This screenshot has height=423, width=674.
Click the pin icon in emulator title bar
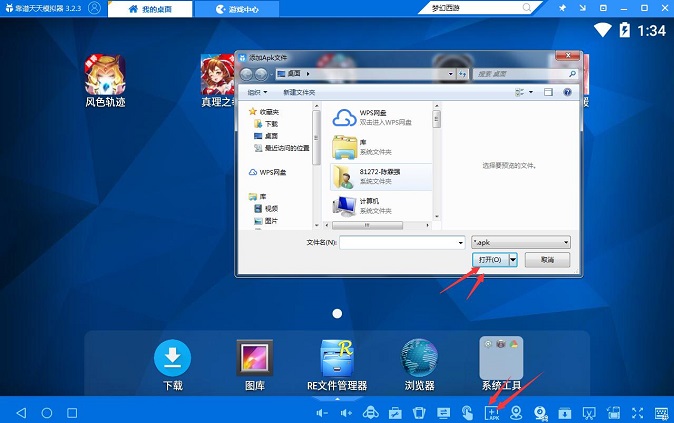tap(562, 8)
